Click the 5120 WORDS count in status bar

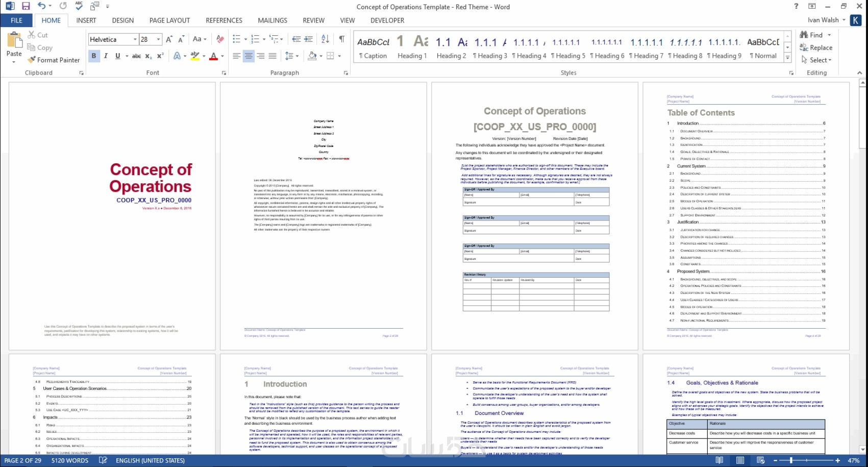click(x=70, y=460)
